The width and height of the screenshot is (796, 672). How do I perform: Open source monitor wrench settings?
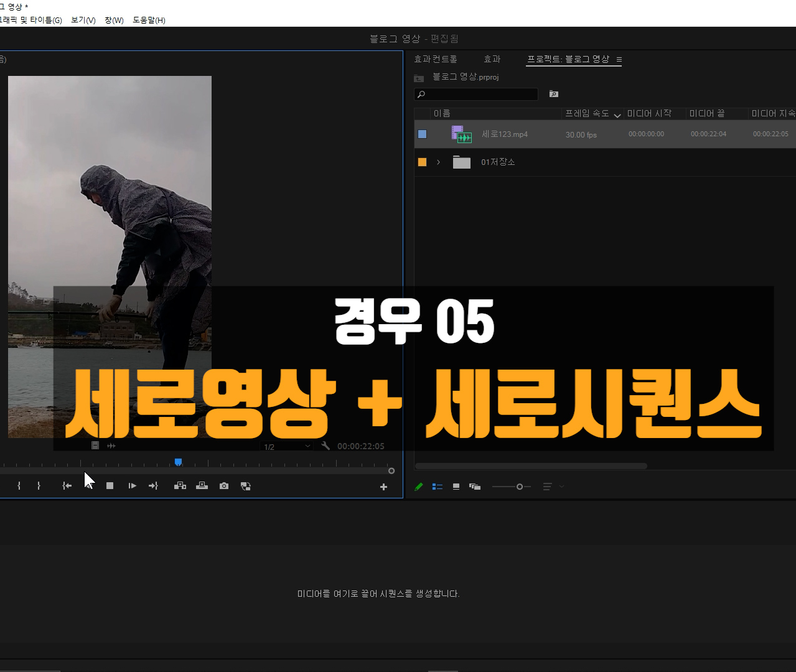tap(325, 446)
